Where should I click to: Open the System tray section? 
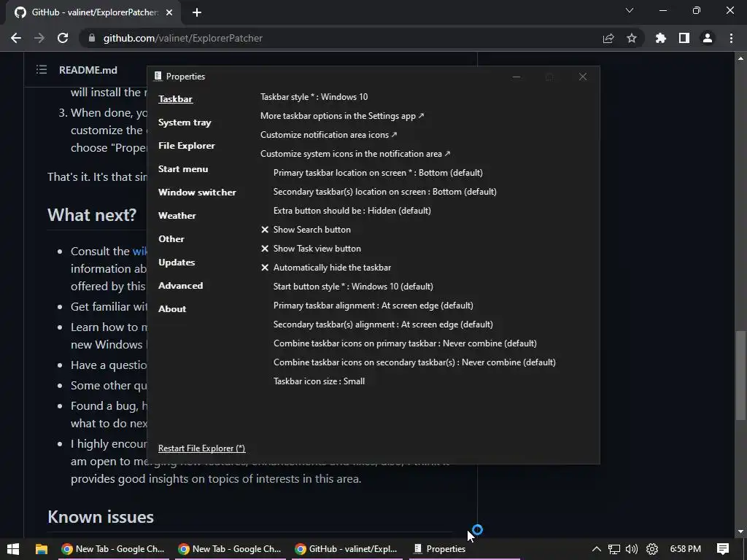point(185,122)
